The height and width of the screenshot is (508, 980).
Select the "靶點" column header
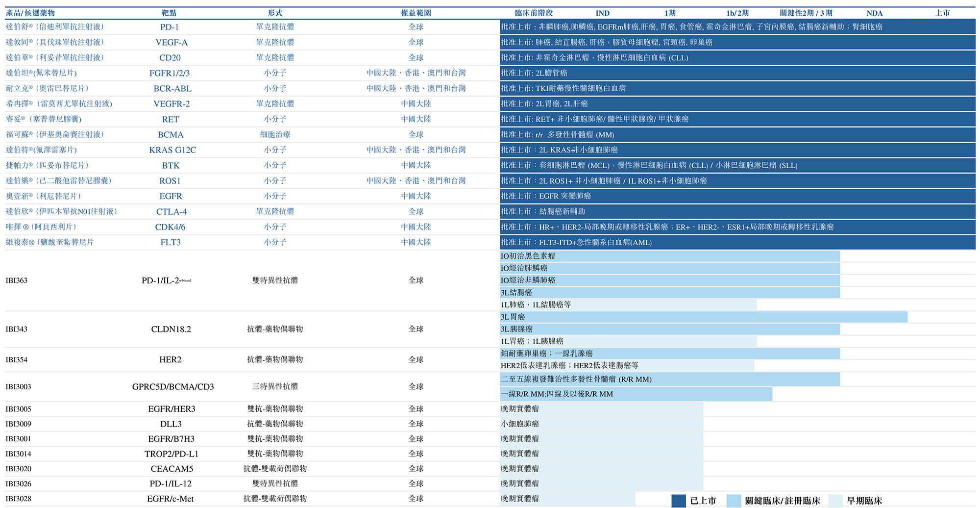coord(169,13)
